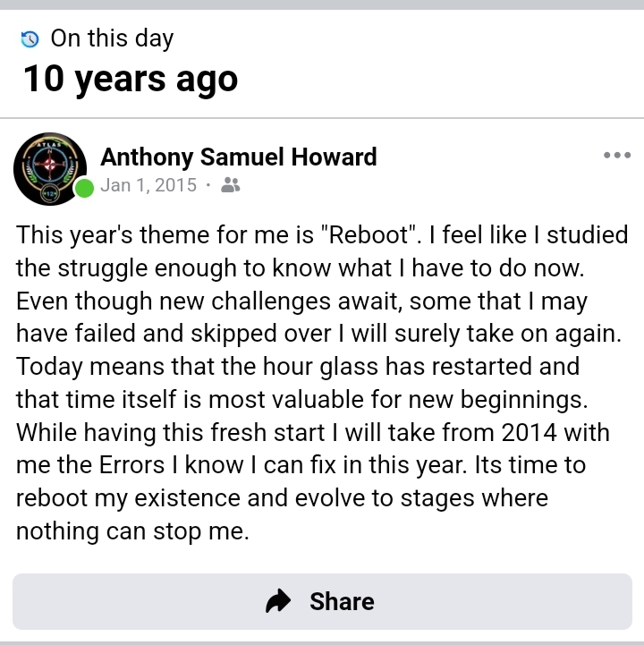Tap the "On this day" label
Image resolution: width=644 pixels, height=645 pixels.
click(112, 38)
